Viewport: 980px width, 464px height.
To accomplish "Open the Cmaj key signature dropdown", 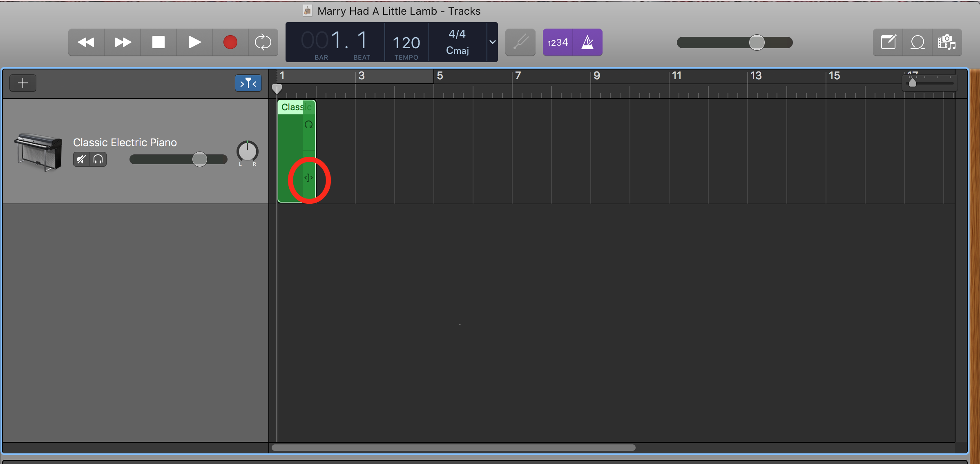I will point(492,42).
